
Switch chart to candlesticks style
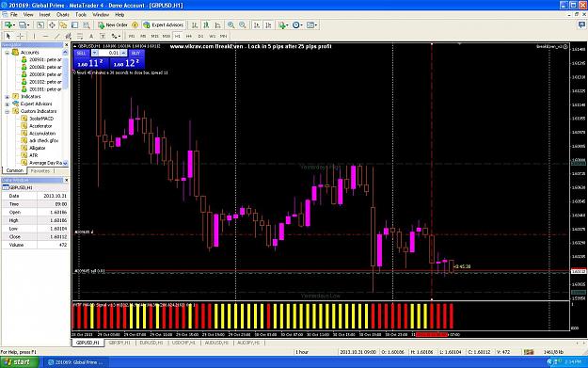pyautogui.click(x=206, y=25)
